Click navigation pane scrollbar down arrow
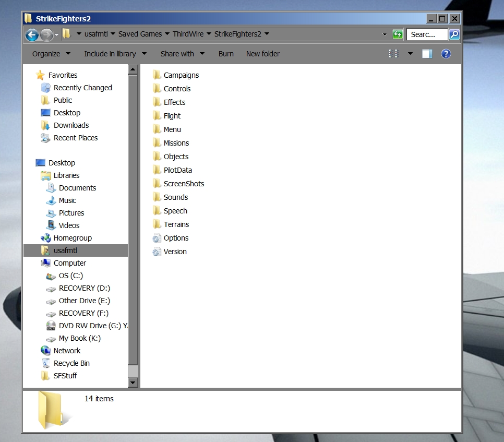Screen dimensions: 504x442 coord(133,383)
